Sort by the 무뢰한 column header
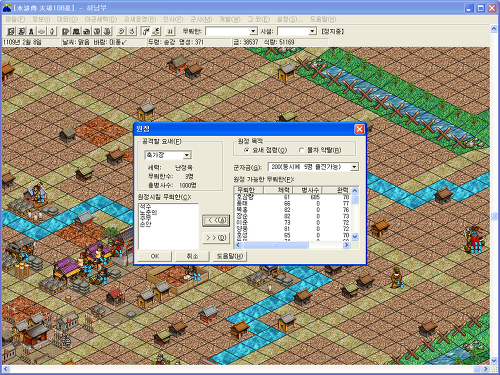The height and width of the screenshot is (375, 500). pos(249,190)
